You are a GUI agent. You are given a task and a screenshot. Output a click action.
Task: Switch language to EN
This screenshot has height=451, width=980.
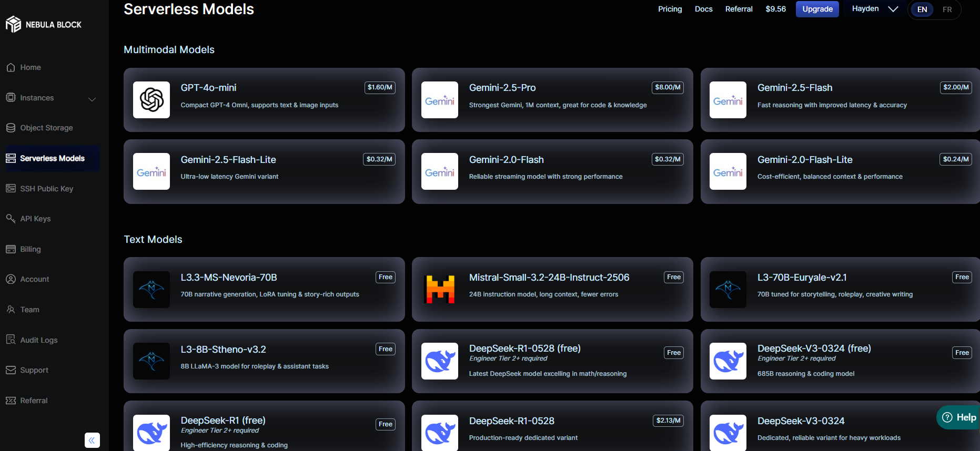[922, 9]
